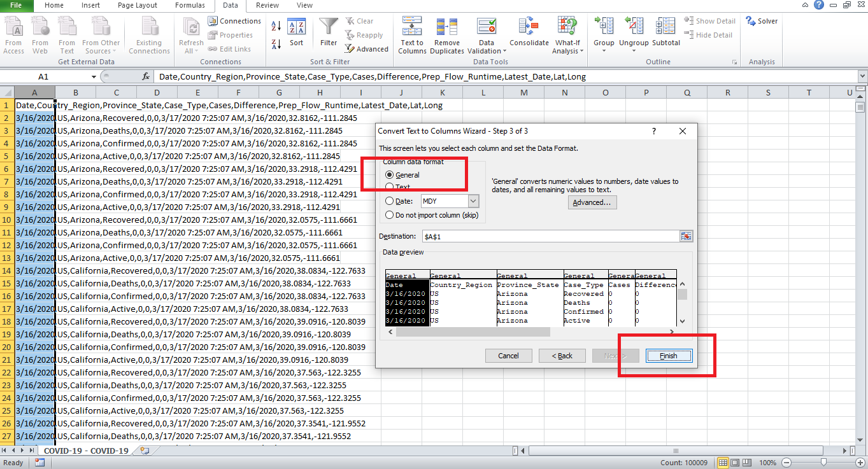Viewport: 868px width, 469px height.
Task: Click the insert worksheet tab icon
Action: [145, 451]
